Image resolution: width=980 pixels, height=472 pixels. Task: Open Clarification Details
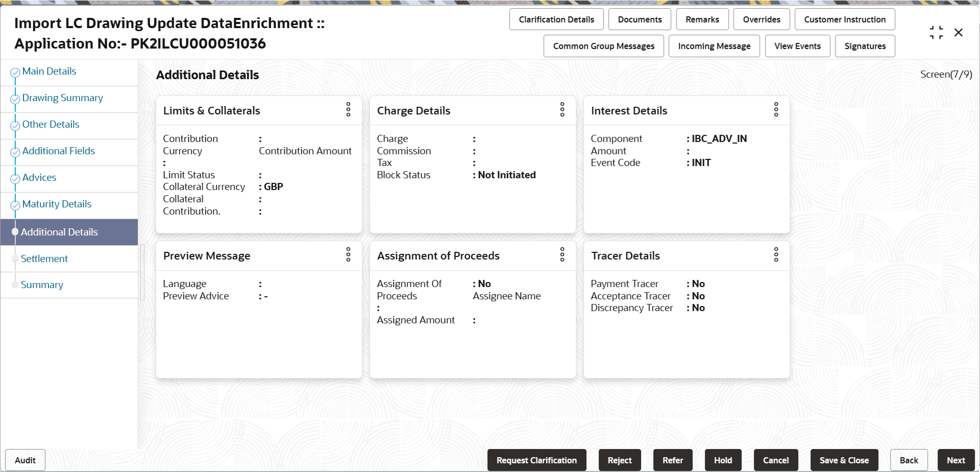click(556, 19)
